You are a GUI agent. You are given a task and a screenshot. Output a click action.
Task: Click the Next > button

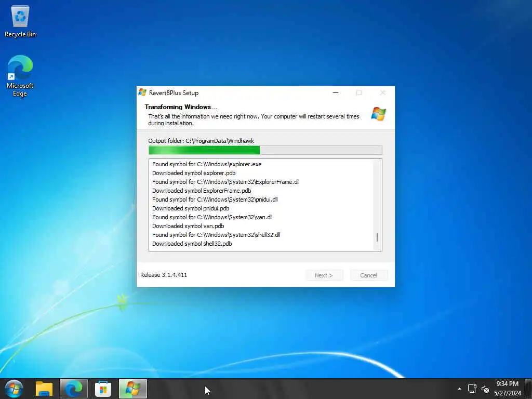324,275
